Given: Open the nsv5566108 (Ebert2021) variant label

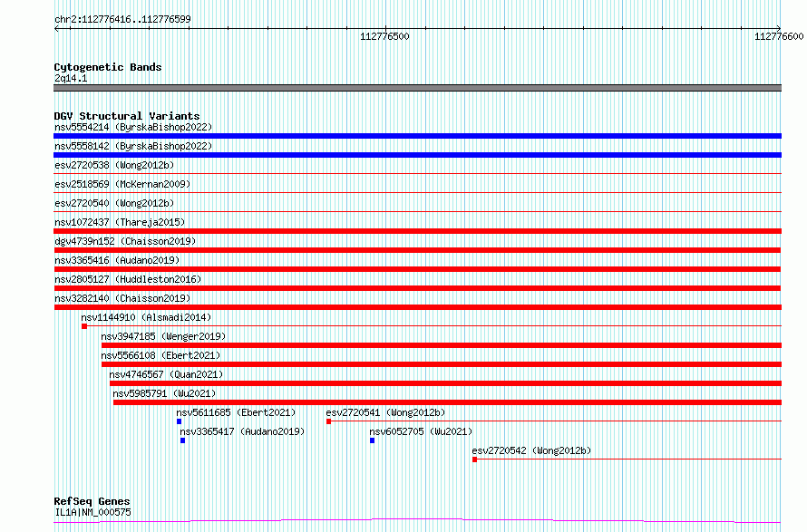Looking at the screenshot, I should tap(160, 355).
